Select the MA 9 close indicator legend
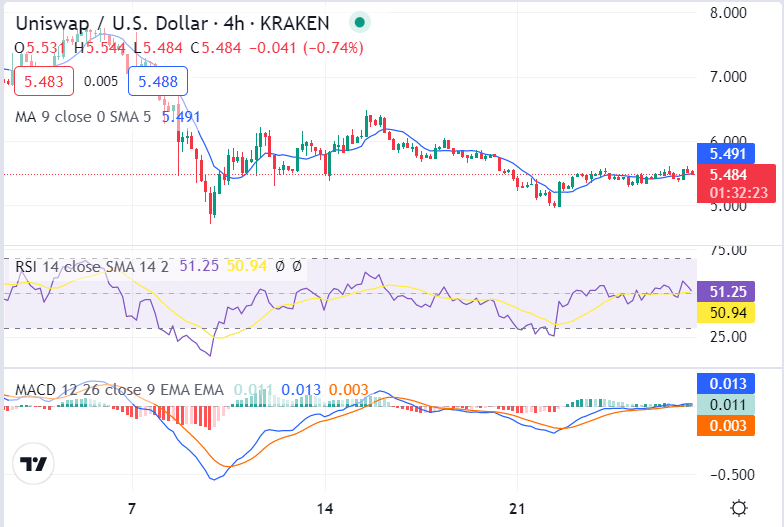This screenshot has width=784, height=527. [x=83, y=117]
